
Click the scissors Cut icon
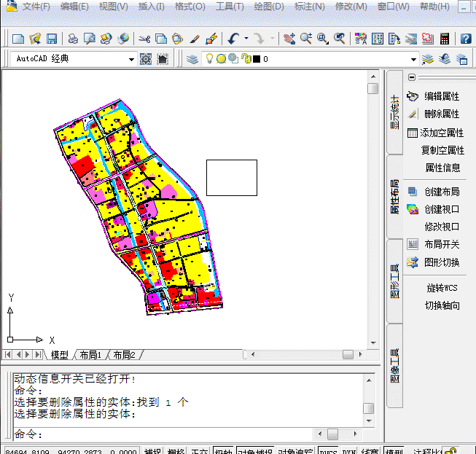coord(144,39)
